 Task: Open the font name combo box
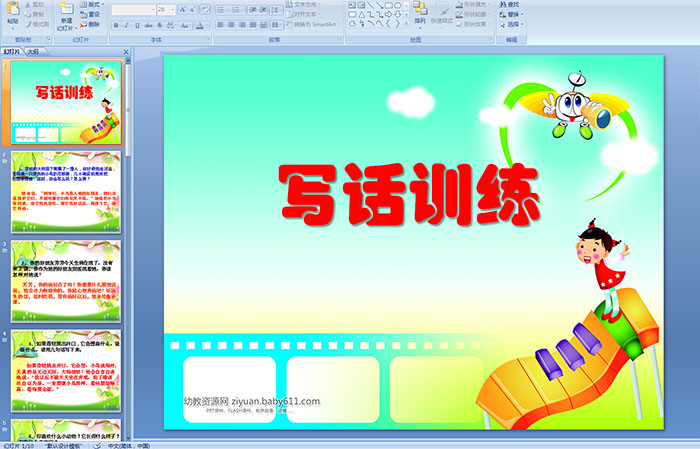(x=133, y=9)
